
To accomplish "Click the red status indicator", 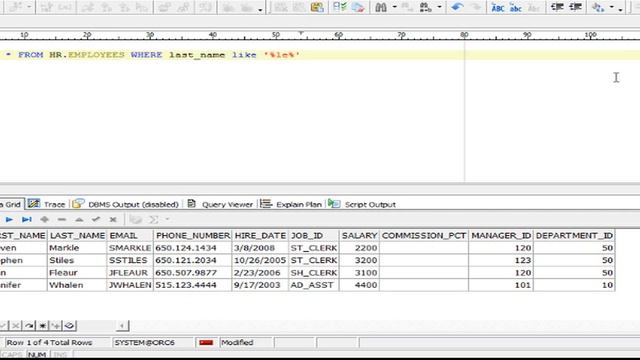I will (x=206, y=342).
